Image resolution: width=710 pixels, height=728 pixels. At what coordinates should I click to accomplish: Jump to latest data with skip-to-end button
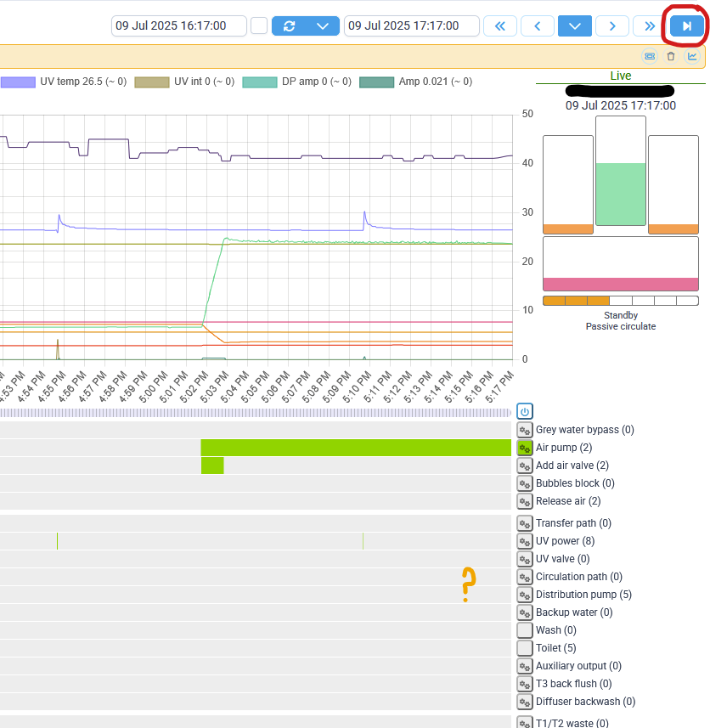687,26
